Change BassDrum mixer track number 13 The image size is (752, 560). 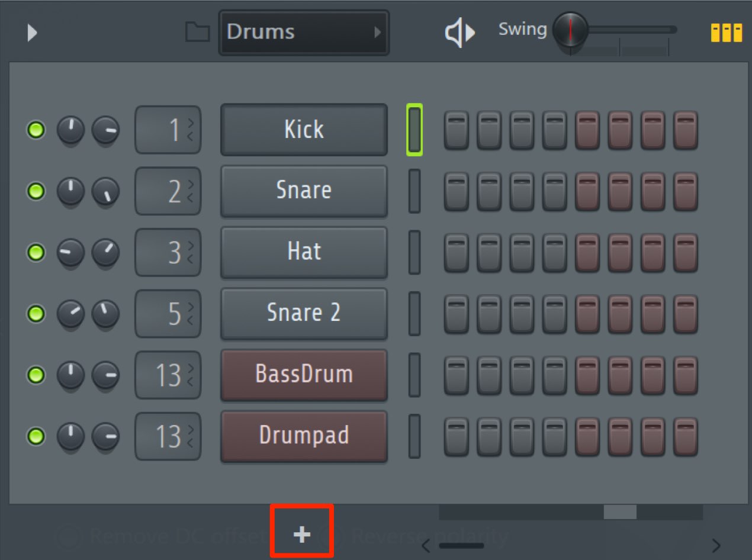[168, 375]
